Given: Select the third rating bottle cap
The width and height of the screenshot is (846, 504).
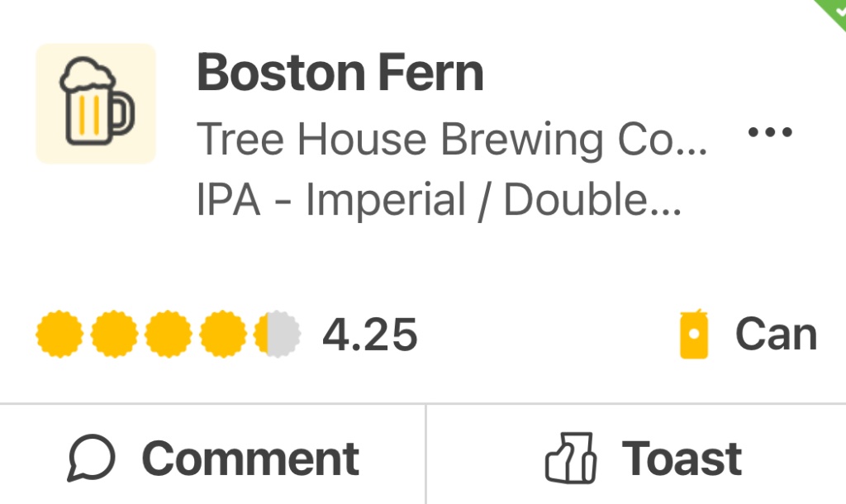Looking at the screenshot, I should 169,335.
